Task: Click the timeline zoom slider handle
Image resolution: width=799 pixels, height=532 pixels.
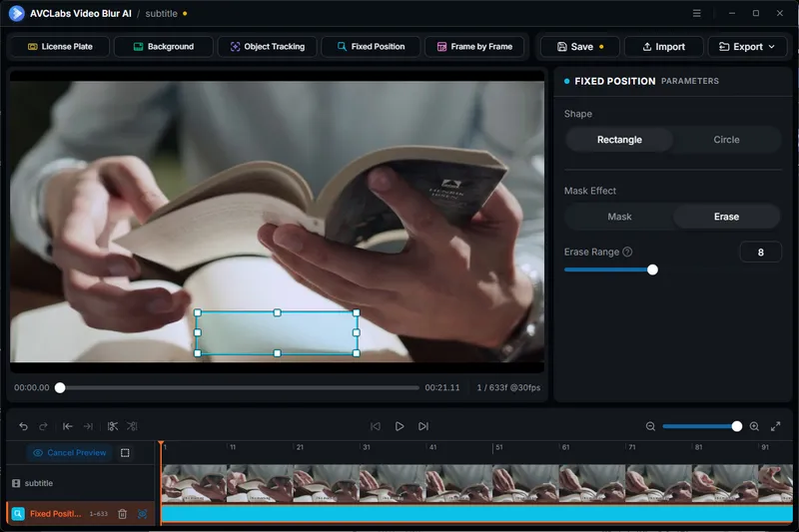Action: tap(736, 426)
